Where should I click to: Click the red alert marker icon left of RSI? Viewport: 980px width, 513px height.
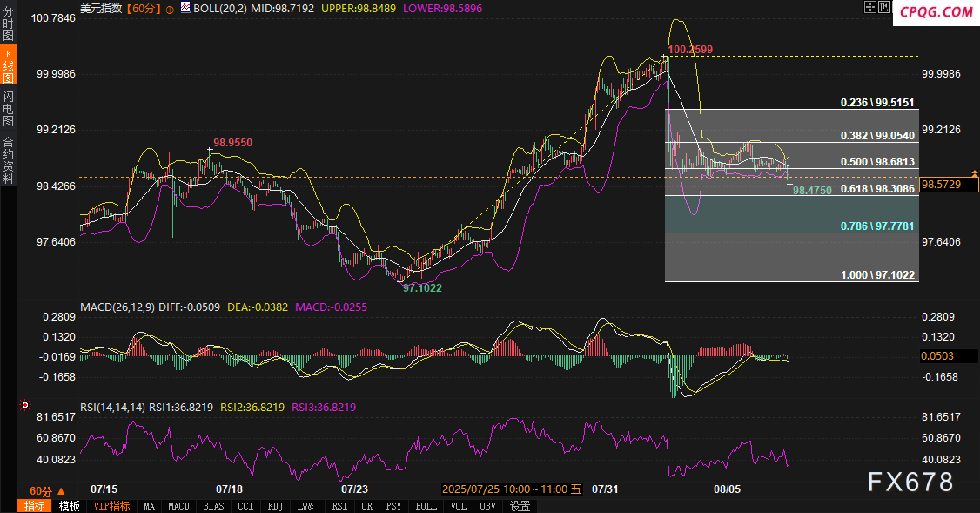25,405
